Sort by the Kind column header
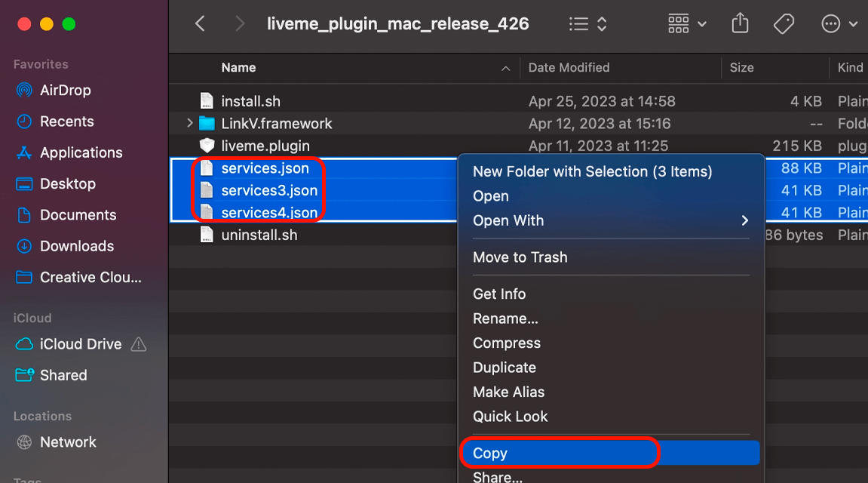Screen dimensions: 868x483 [x=851, y=68]
